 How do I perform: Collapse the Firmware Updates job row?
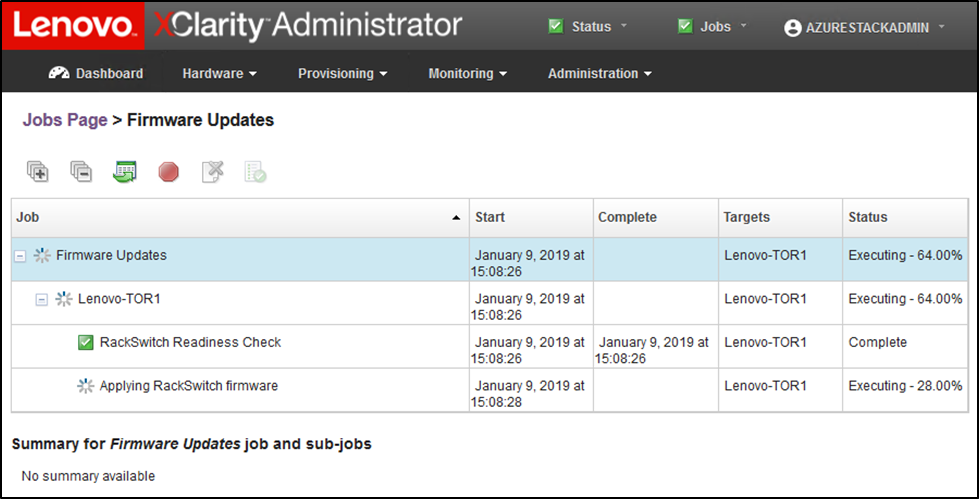[x=21, y=256]
